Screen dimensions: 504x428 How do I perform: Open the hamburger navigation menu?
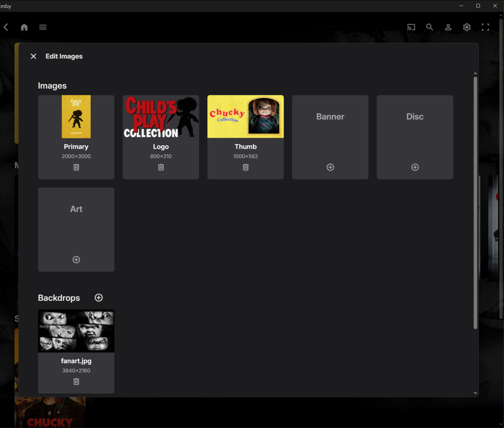[43, 27]
